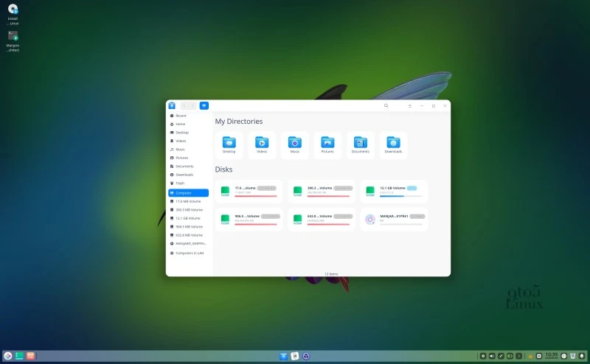Select 632.8 MB Volume in sidebar

pos(188,235)
